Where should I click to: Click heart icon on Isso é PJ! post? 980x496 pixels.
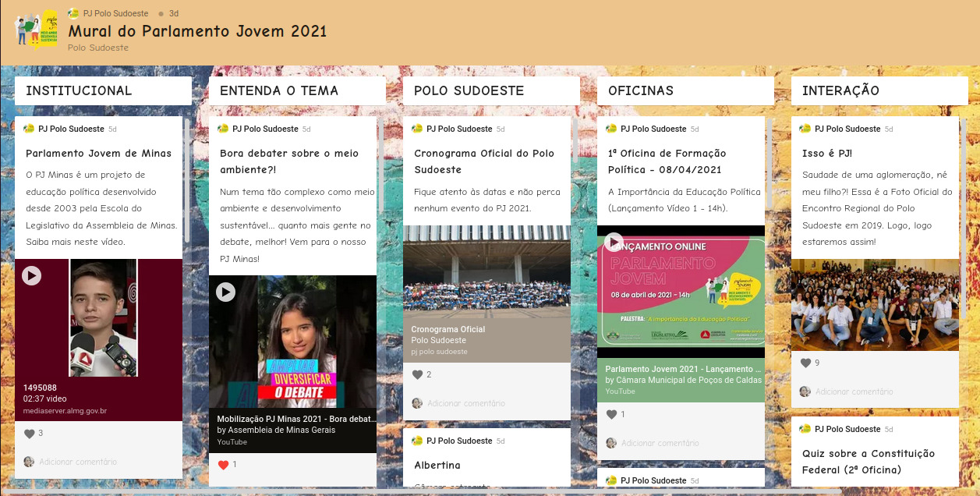click(806, 363)
